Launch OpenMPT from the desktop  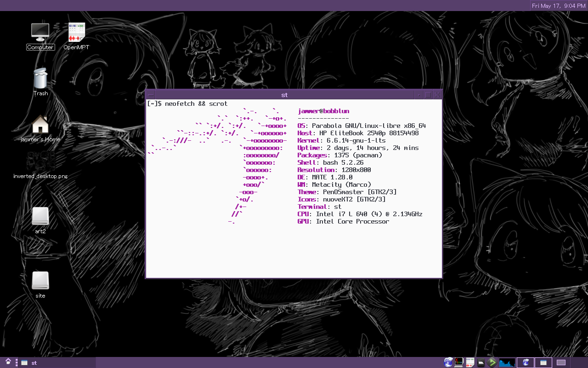click(76, 32)
